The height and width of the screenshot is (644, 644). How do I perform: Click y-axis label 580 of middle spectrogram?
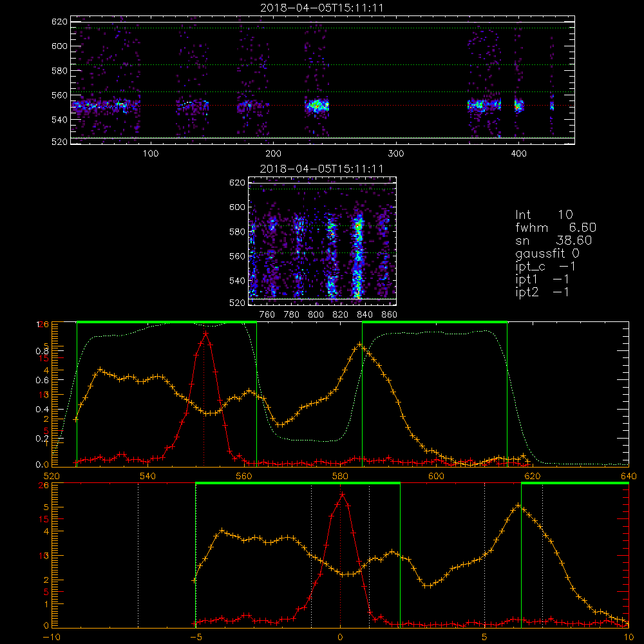pyautogui.click(x=237, y=232)
